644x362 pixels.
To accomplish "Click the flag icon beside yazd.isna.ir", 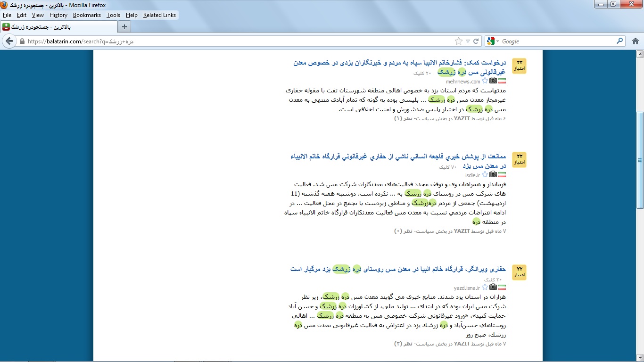I will click(x=502, y=287).
